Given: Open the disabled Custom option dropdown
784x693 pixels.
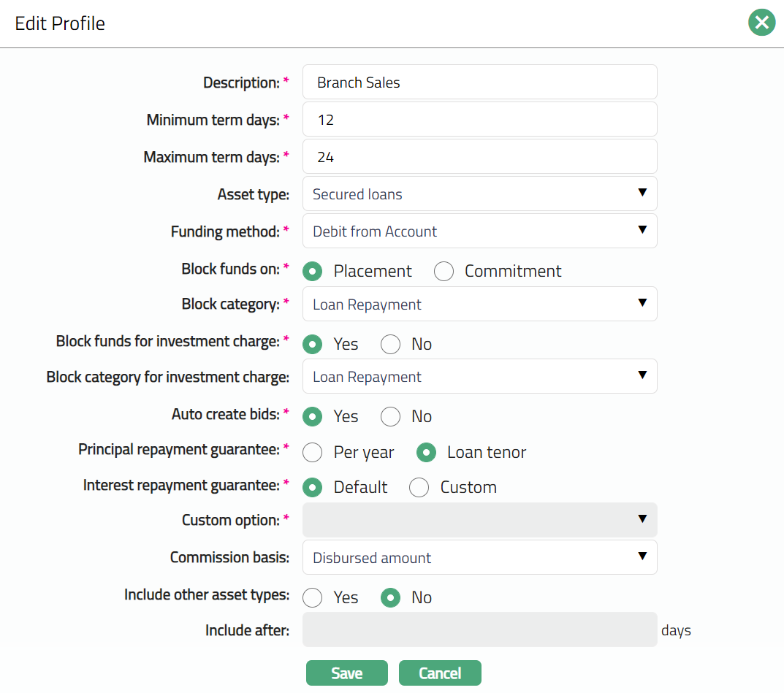Looking at the screenshot, I should pyautogui.click(x=479, y=520).
